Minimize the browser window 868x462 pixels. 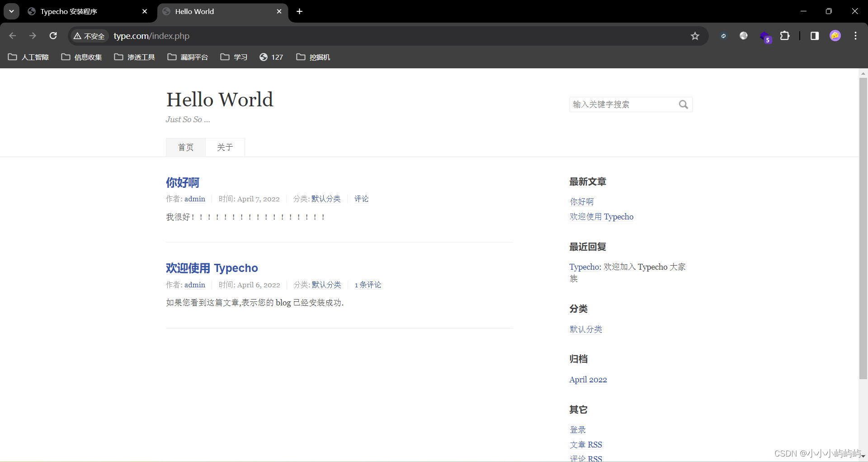(x=803, y=11)
